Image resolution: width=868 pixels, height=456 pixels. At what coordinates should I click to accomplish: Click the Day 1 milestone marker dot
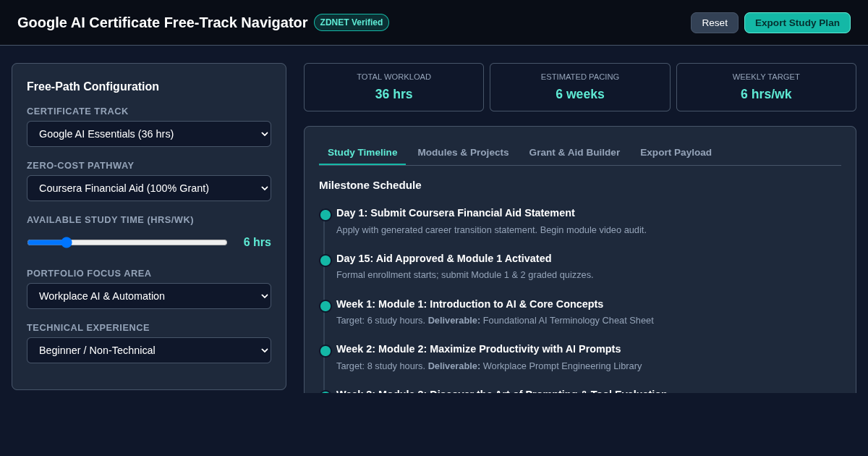coord(325,215)
